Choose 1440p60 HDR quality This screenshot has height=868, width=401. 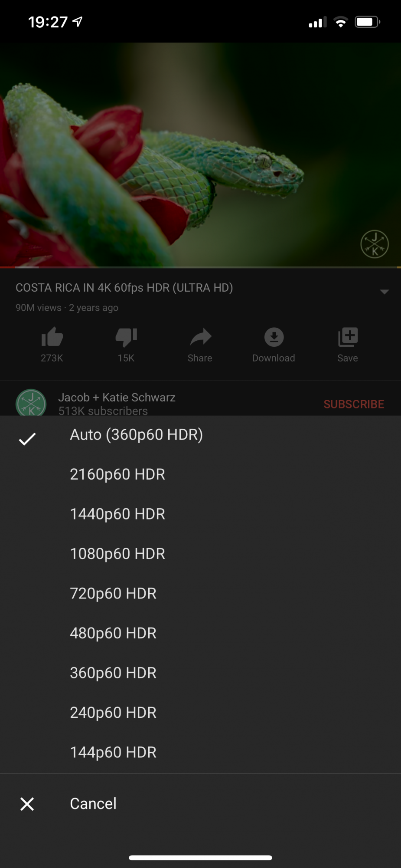200,514
